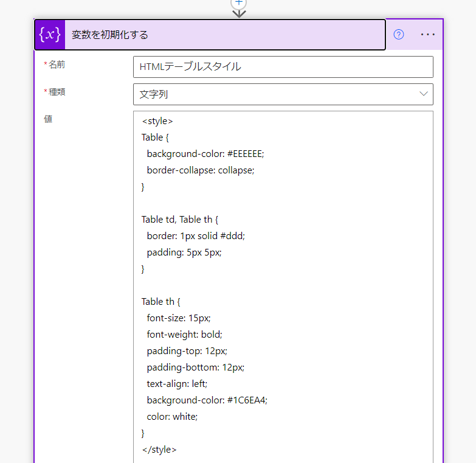Click the 名前 field containing HTMLテーブルスタイル

tap(283, 67)
